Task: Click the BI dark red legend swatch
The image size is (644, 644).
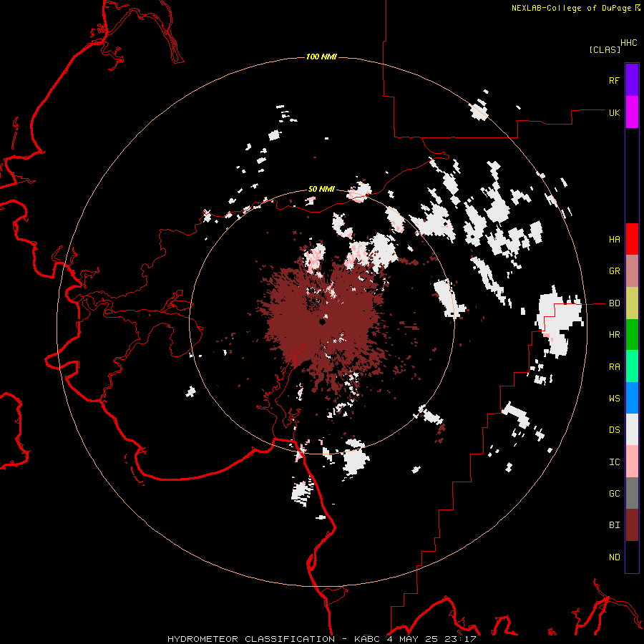Action: click(632, 525)
